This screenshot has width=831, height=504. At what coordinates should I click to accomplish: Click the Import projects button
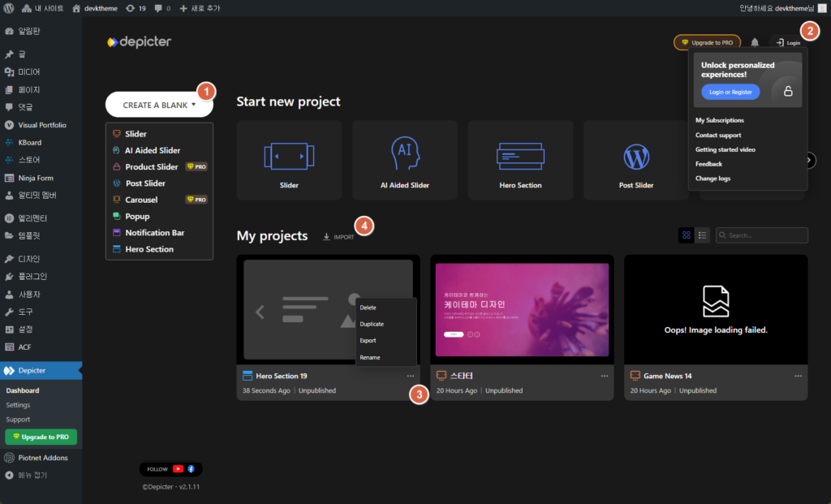(338, 236)
